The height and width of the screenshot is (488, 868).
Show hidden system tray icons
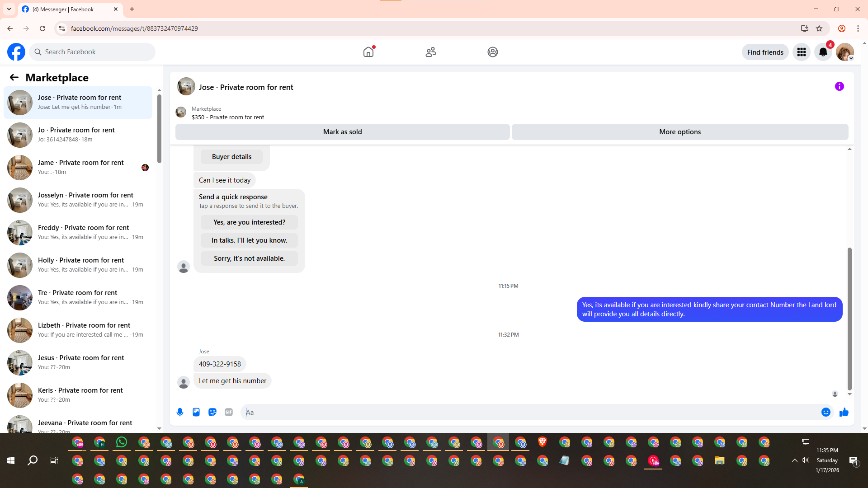[x=794, y=460]
